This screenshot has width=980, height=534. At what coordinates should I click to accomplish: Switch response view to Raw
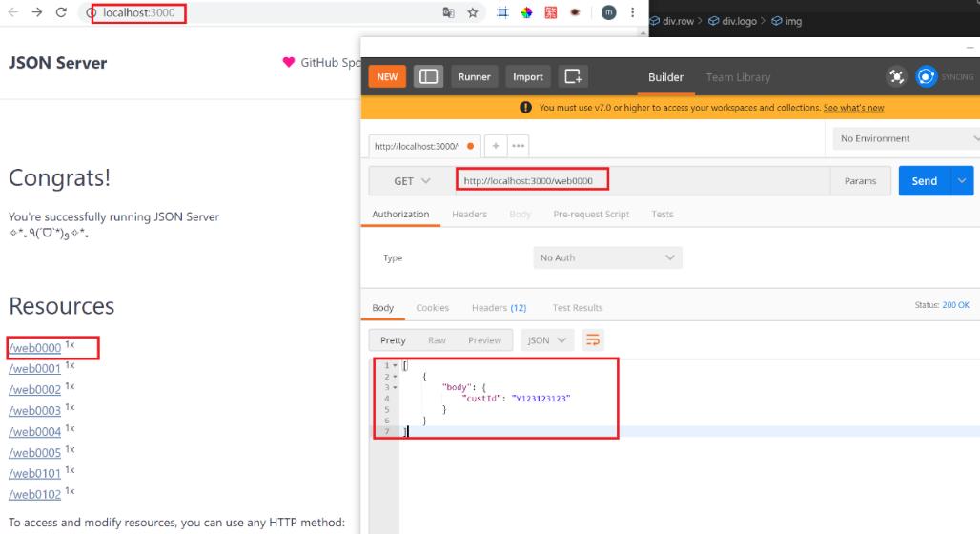click(437, 340)
